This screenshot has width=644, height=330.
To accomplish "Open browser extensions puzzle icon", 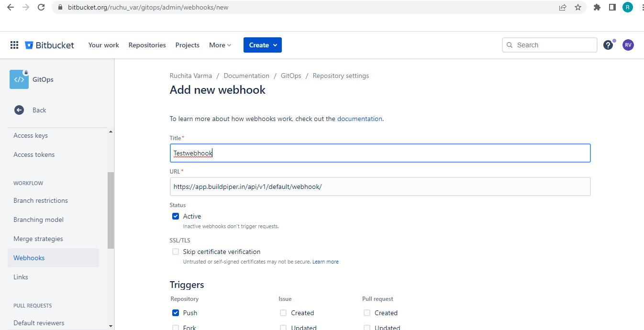I will pyautogui.click(x=597, y=7).
